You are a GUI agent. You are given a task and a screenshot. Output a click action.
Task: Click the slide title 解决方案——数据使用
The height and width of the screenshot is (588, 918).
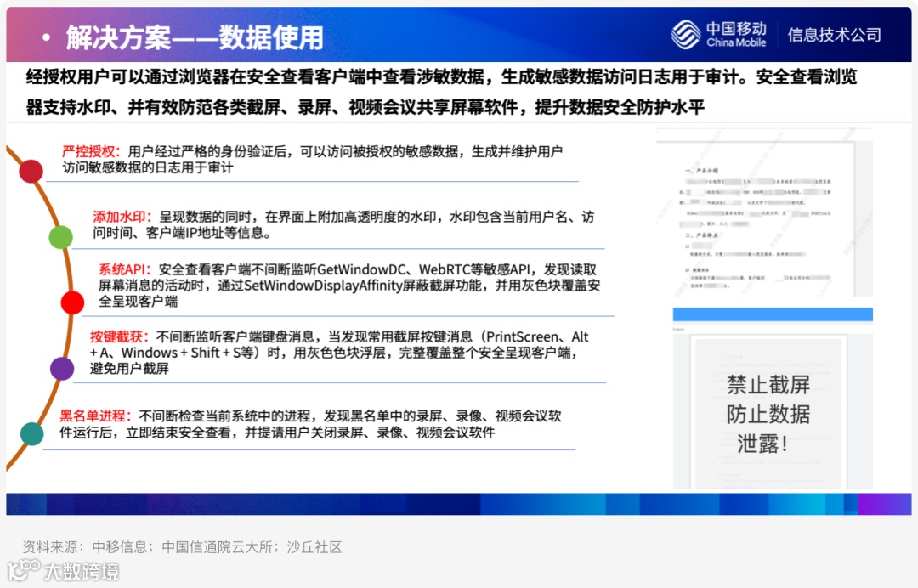195,38
